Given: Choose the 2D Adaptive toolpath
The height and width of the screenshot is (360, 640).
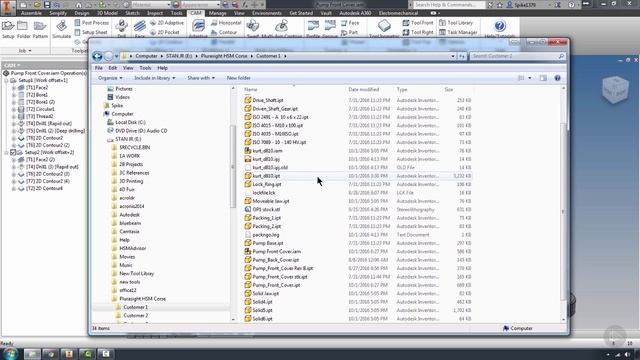Looking at the screenshot, I should click(x=167, y=23).
